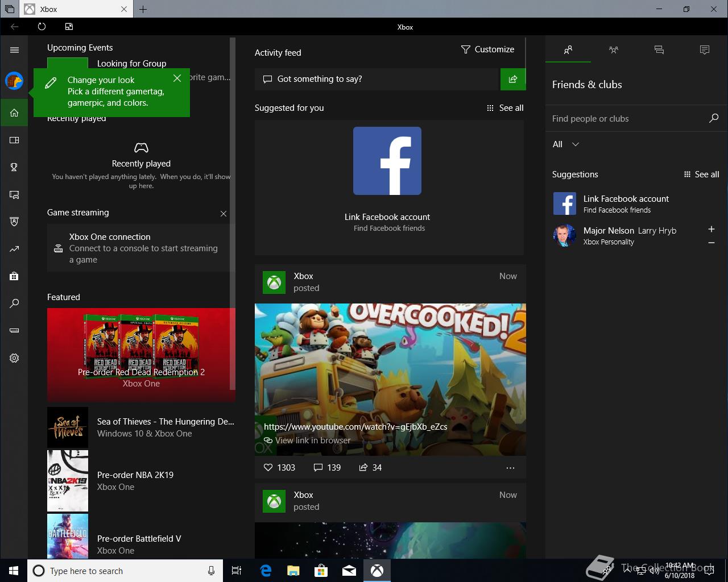Open Xbox poster avatar on Overcooked post
The image size is (728, 582).
pos(274,282)
